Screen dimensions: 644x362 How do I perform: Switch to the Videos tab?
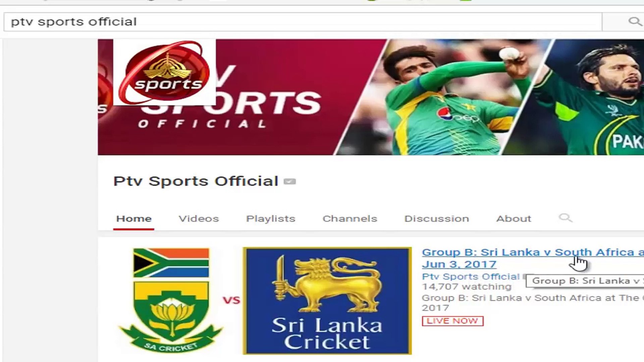pos(199,218)
